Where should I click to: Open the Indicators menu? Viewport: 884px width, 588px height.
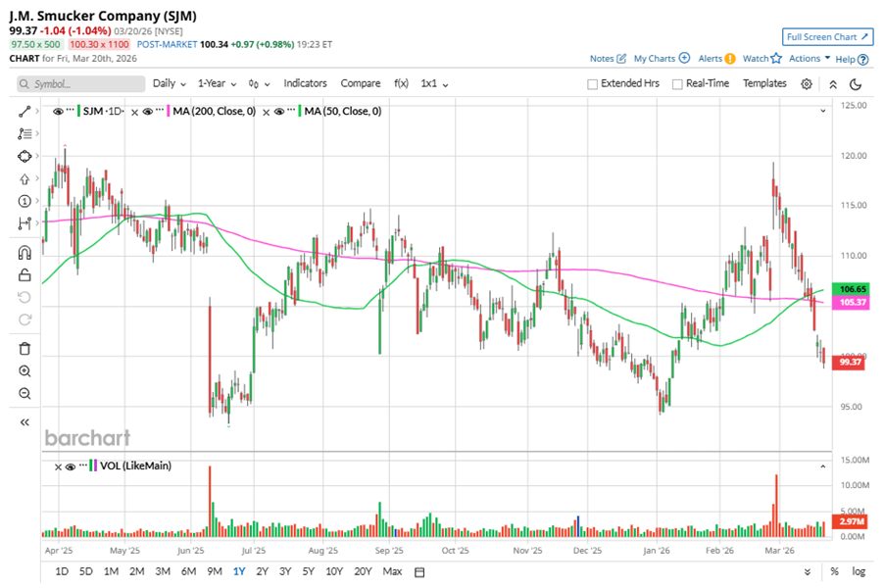click(305, 83)
